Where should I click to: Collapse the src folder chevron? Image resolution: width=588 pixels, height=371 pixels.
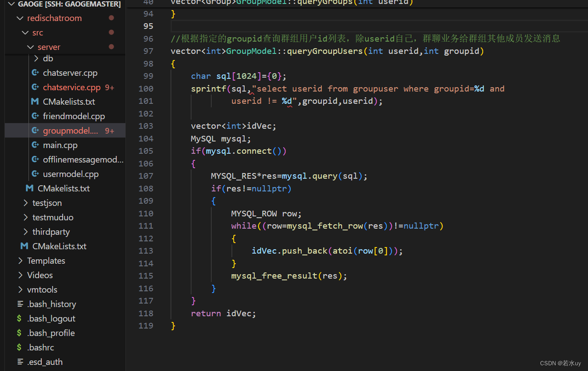click(x=25, y=33)
